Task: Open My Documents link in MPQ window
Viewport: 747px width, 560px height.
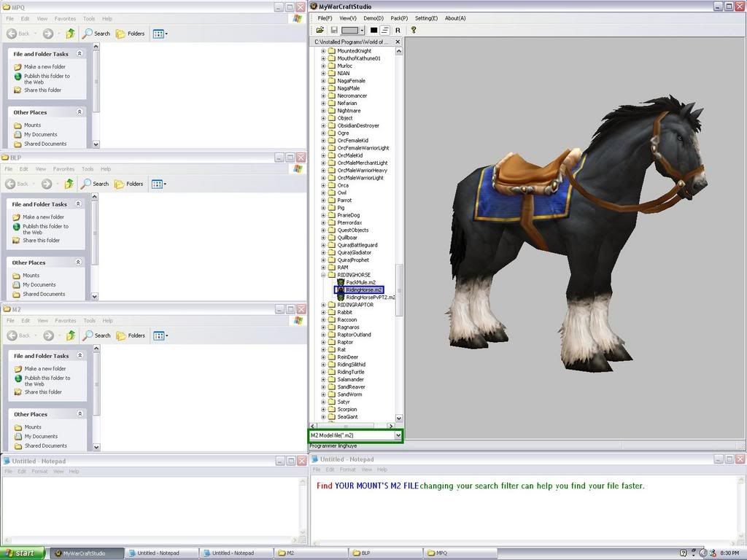Action: [41, 134]
